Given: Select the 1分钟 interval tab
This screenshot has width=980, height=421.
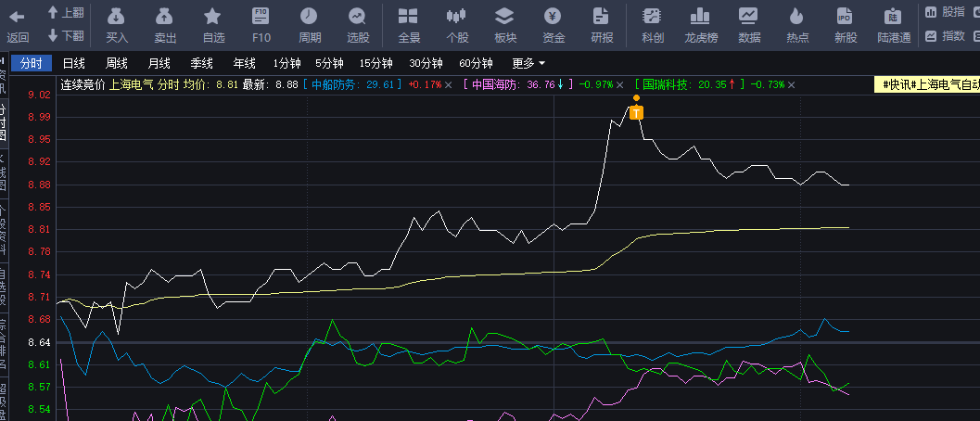Looking at the screenshot, I should coord(286,63).
